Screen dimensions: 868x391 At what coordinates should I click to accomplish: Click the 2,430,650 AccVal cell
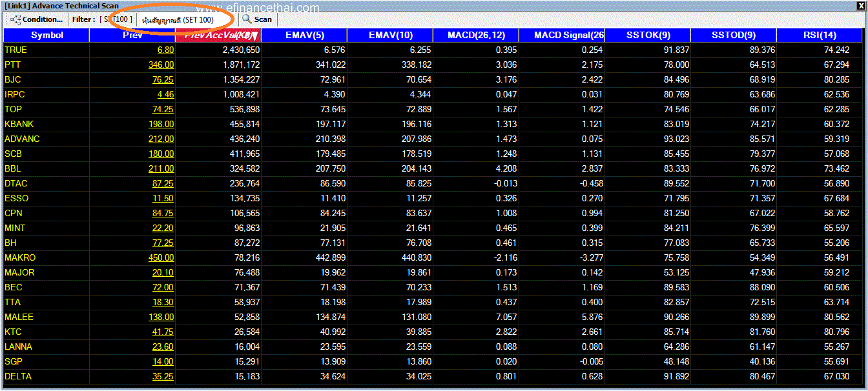pos(241,50)
